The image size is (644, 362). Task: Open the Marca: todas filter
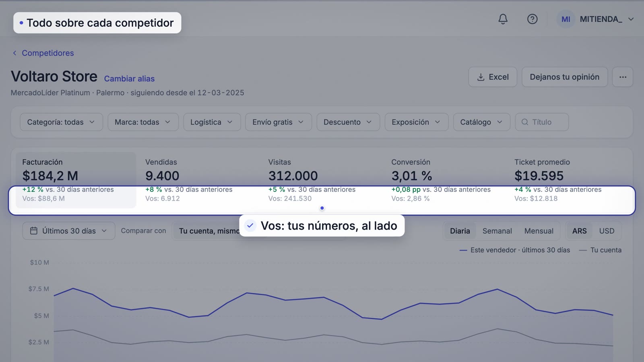click(143, 122)
